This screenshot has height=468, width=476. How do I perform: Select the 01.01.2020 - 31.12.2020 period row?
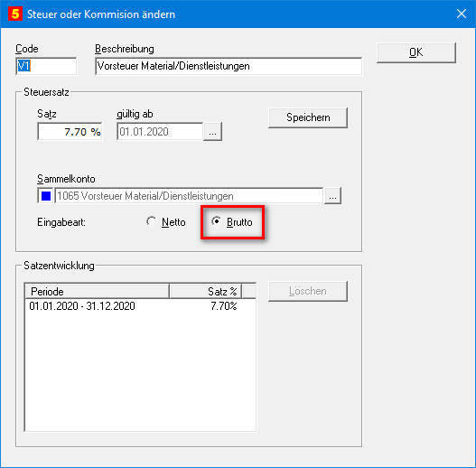[140, 305]
